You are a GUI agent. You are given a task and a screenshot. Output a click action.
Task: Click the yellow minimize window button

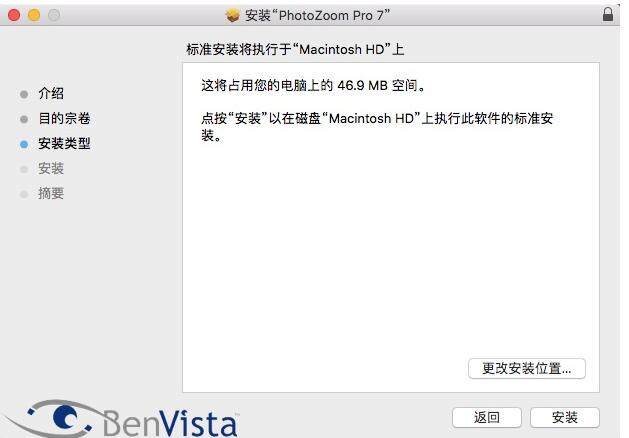[x=34, y=15]
